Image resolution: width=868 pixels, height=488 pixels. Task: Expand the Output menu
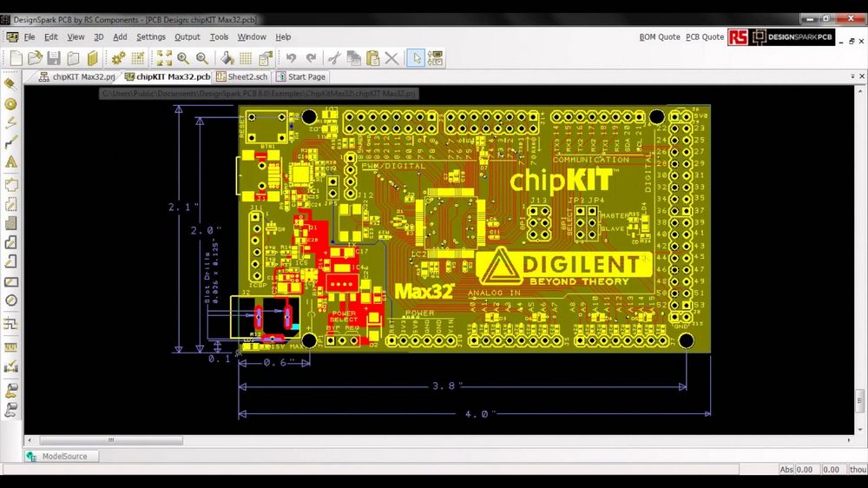(187, 37)
